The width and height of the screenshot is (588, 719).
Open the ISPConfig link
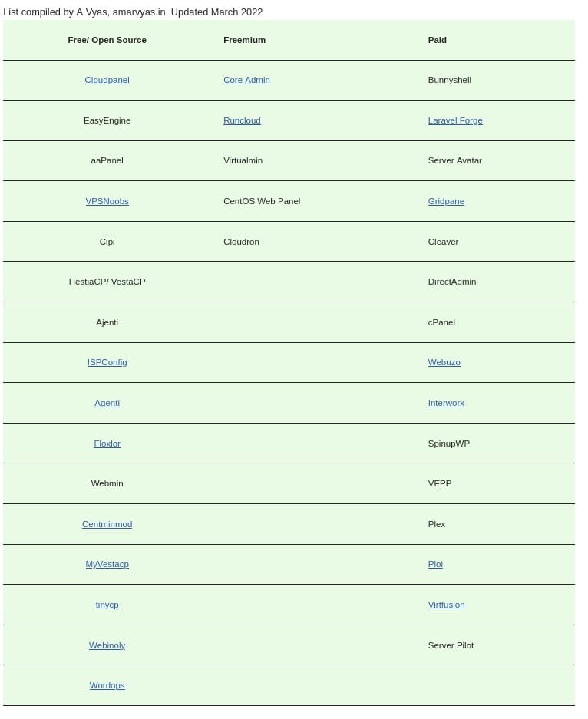[107, 362]
